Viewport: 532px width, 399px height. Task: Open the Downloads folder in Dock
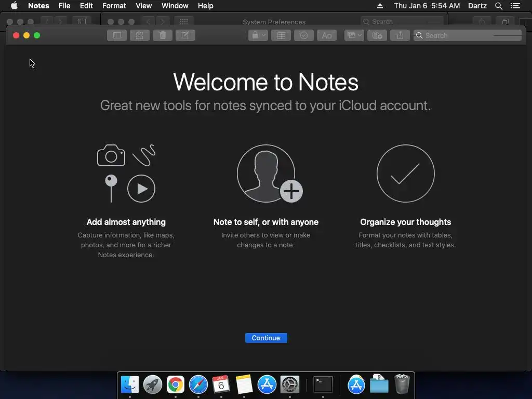(379, 384)
